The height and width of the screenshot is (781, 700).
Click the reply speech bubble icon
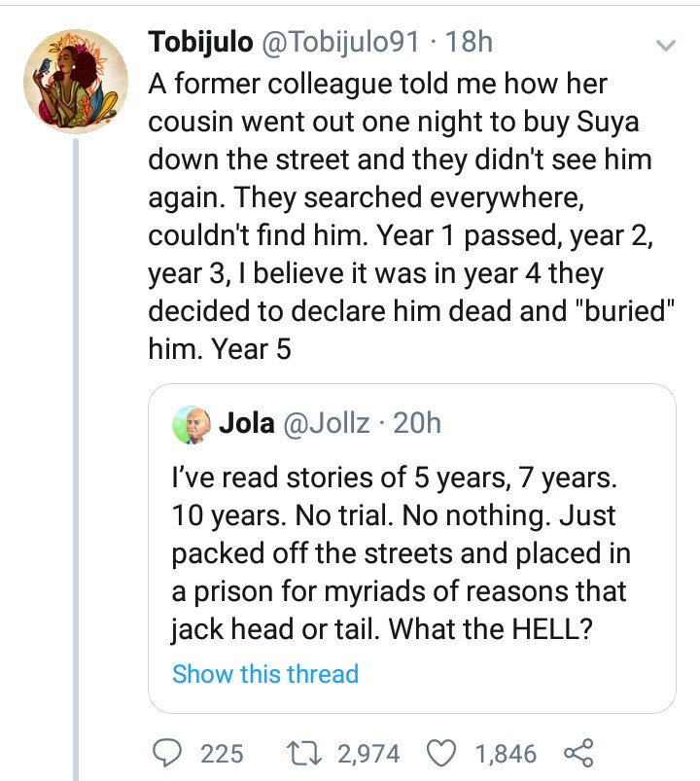click(x=167, y=752)
